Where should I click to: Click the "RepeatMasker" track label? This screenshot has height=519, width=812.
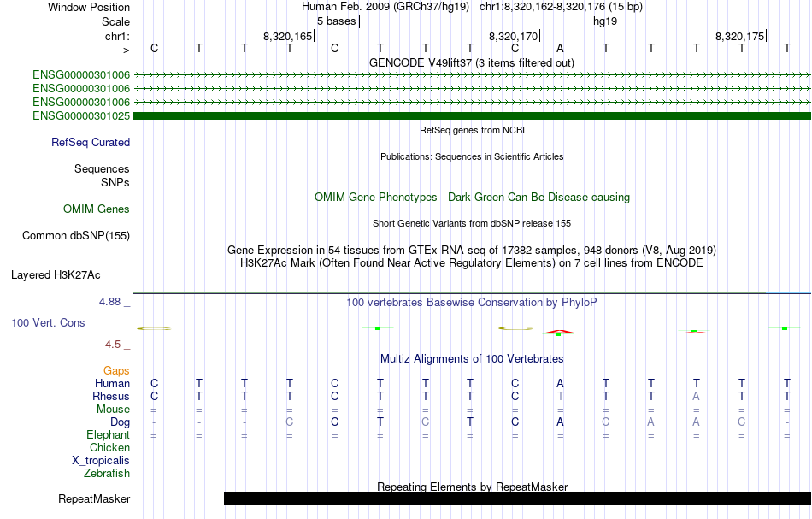pyautogui.click(x=94, y=499)
